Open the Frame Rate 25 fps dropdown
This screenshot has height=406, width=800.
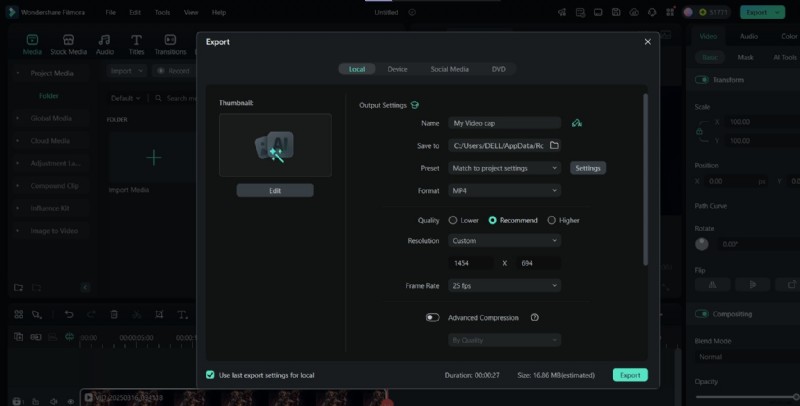[504, 285]
